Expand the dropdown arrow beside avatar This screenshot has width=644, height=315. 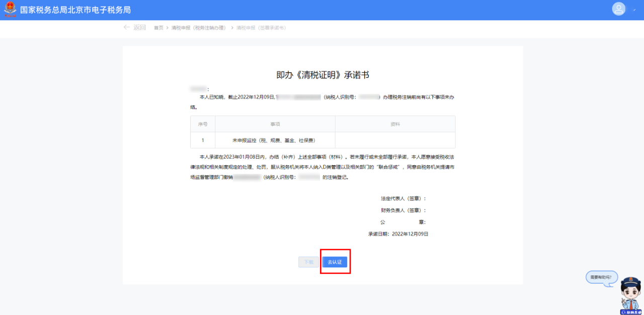[x=634, y=10]
